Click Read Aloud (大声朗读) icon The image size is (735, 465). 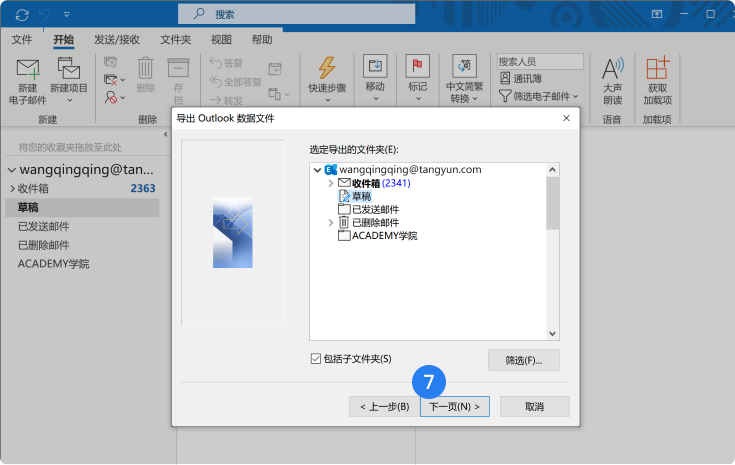click(613, 69)
